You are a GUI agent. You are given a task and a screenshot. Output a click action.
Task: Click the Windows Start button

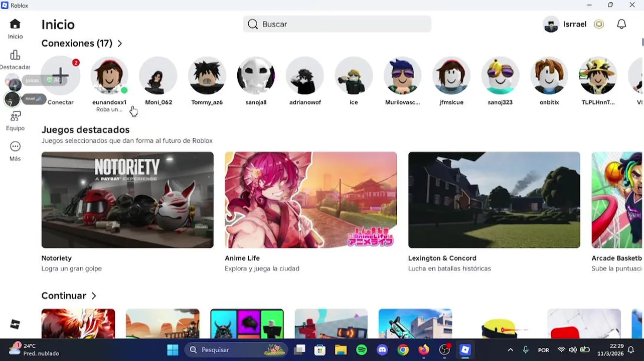[x=173, y=350]
